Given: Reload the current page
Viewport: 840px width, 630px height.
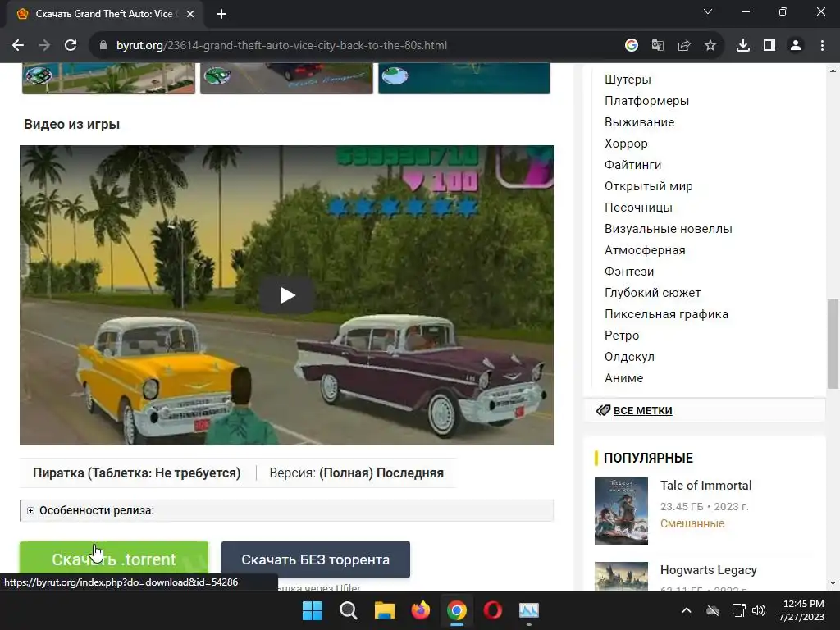Looking at the screenshot, I should tap(71, 46).
